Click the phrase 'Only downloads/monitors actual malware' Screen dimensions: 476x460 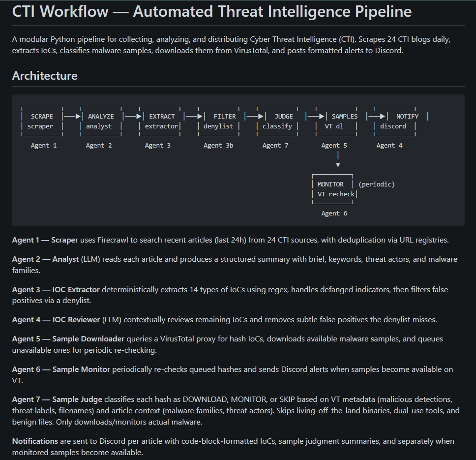[128, 422]
